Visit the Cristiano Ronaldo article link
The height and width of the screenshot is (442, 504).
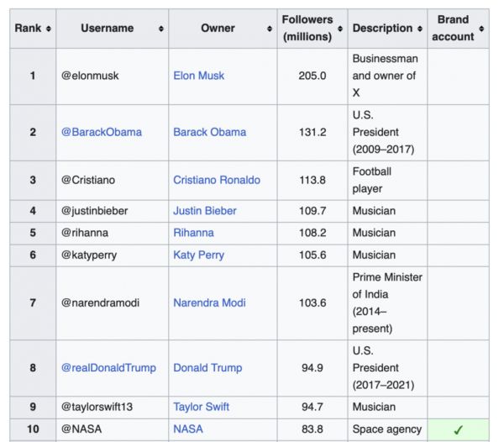click(217, 180)
